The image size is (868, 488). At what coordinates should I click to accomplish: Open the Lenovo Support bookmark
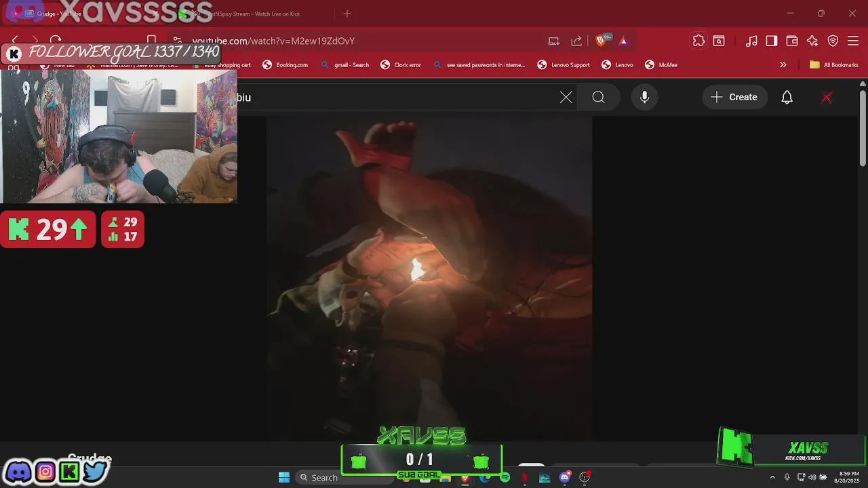[x=564, y=65]
